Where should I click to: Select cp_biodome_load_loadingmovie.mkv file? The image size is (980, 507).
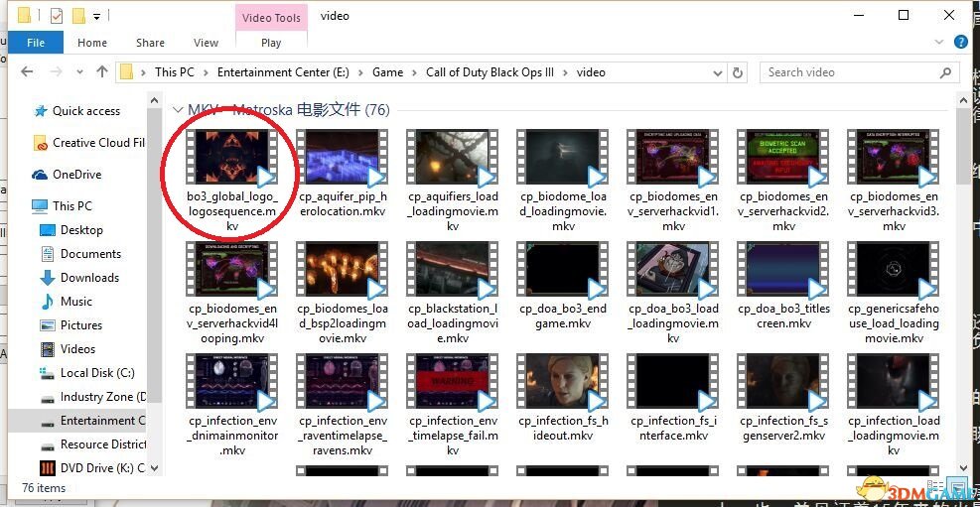pyautogui.click(x=563, y=181)
